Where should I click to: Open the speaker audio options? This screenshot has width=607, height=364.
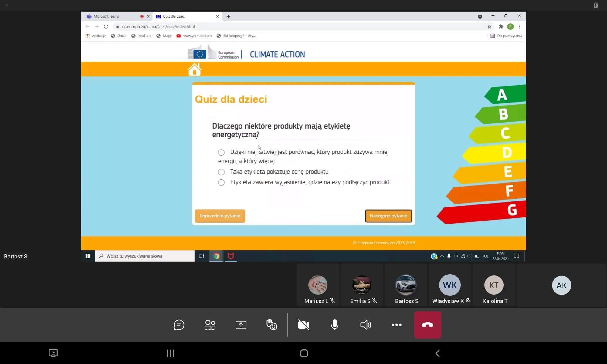click(x=365, y=325)
